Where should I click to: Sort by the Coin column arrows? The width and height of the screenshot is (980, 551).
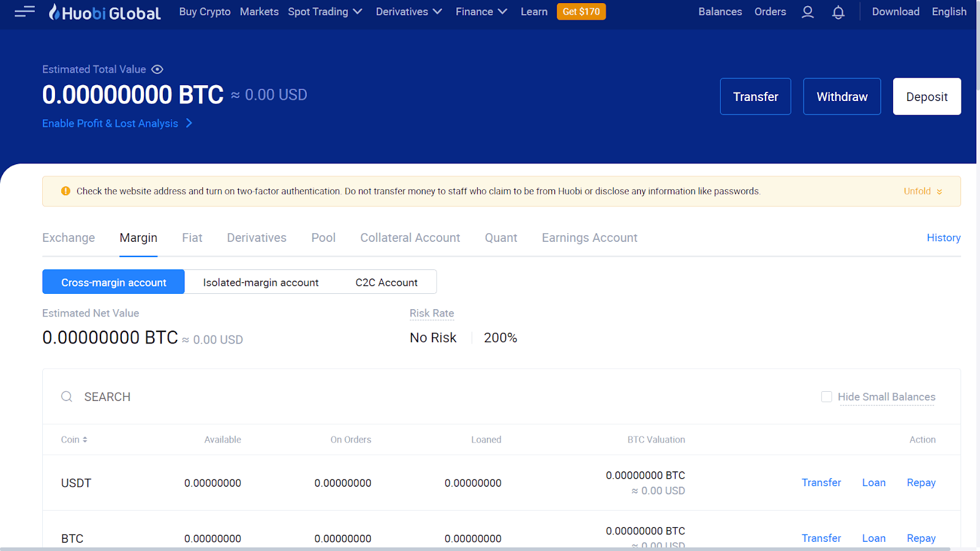pos(85,440)
